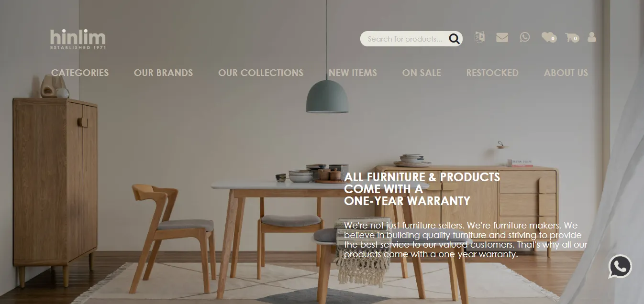Open the ABOUT US page
The width and height of the screenshot is (644, 304).
click(x=566, y=73)
